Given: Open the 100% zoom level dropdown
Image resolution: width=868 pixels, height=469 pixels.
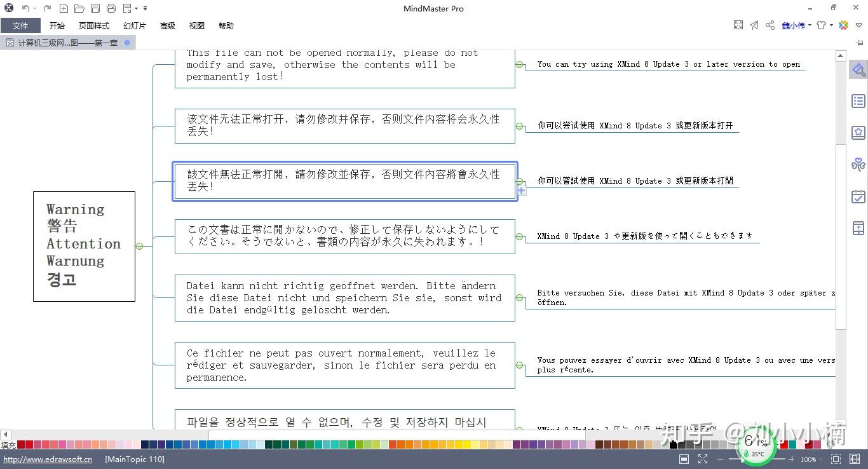Looking at the screenshot, I should click(x=811, y=459).
